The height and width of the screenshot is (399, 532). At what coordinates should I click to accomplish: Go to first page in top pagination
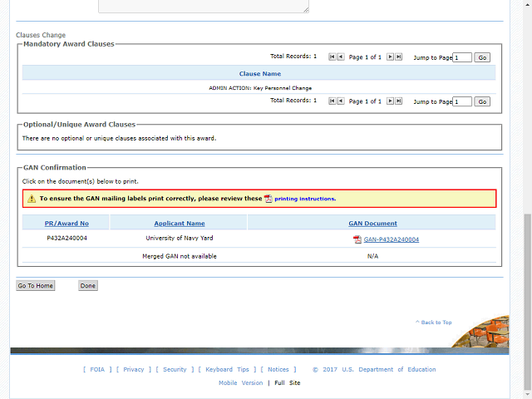click(x=332, y=57)
